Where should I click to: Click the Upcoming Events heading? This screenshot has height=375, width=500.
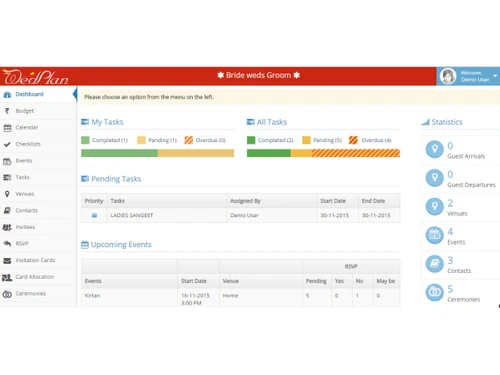point(121,245)
